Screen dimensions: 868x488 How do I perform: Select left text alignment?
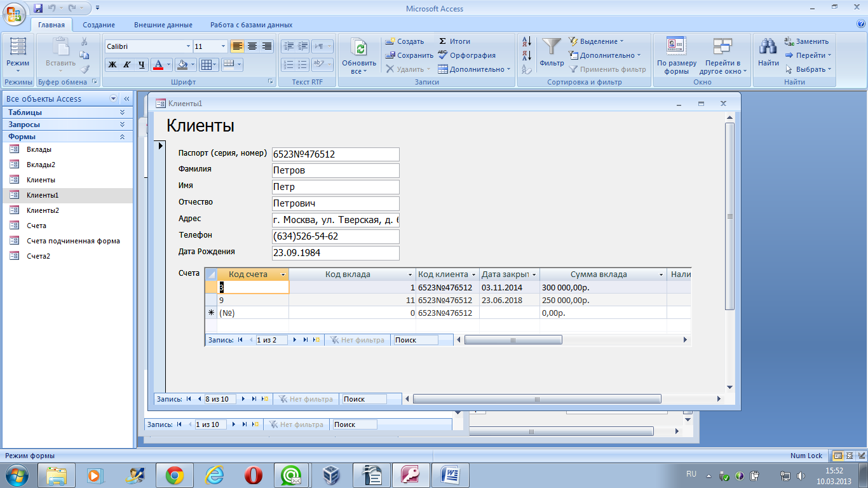tap(237, 46)
